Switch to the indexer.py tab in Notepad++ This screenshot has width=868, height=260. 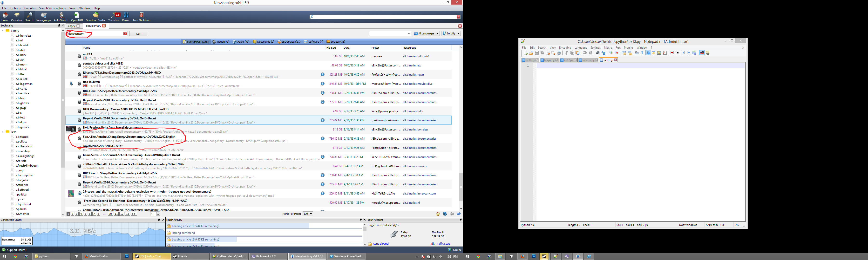[588, 60]
